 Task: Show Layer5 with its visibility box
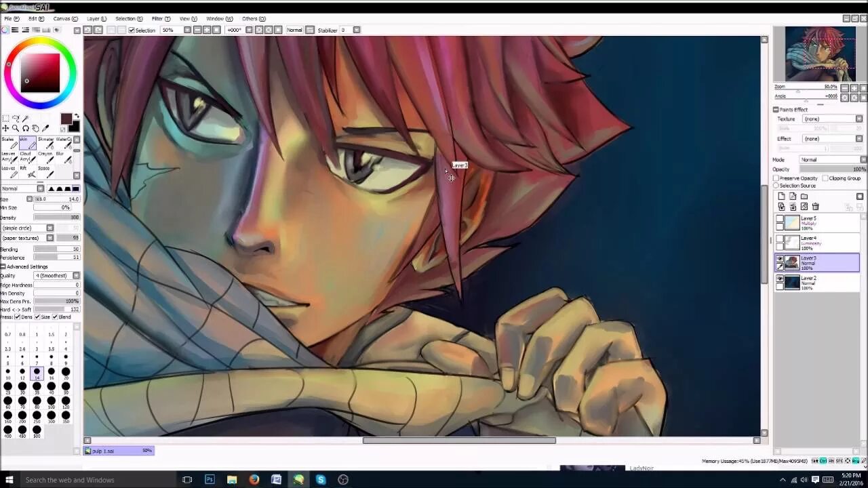[780, 218]
